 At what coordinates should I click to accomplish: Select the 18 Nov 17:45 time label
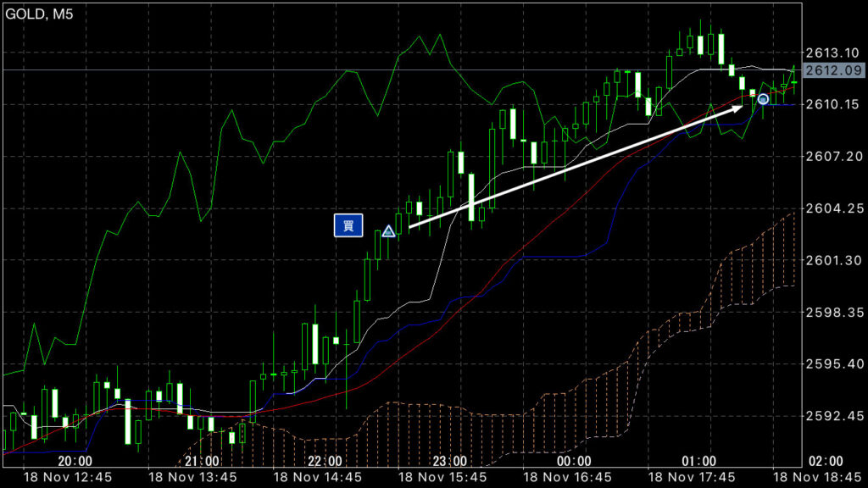(692, 478)
